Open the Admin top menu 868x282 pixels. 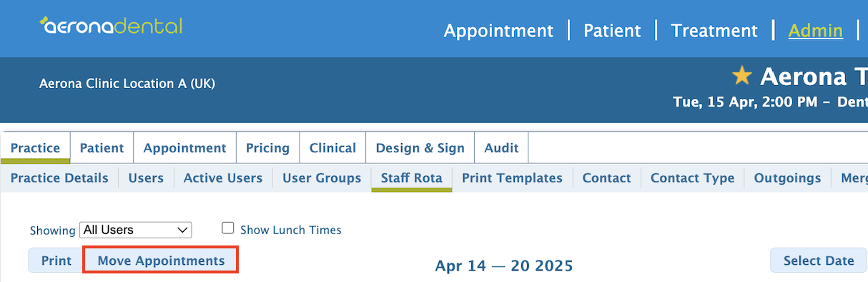(x=815, y=31)
